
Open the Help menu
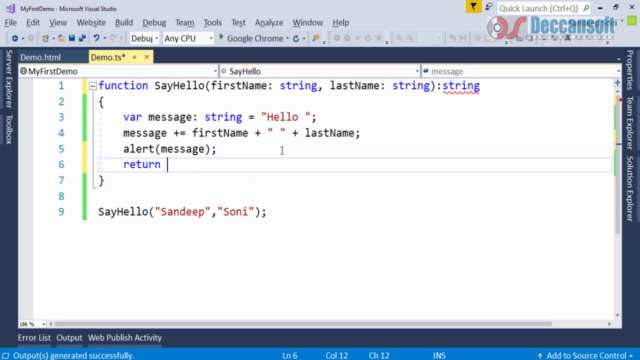[x=341, y=22]
